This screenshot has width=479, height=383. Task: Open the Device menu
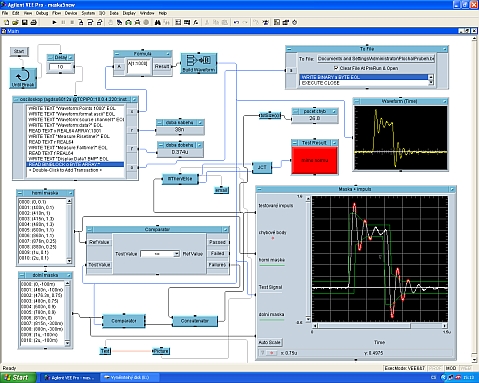coord(71,13)
